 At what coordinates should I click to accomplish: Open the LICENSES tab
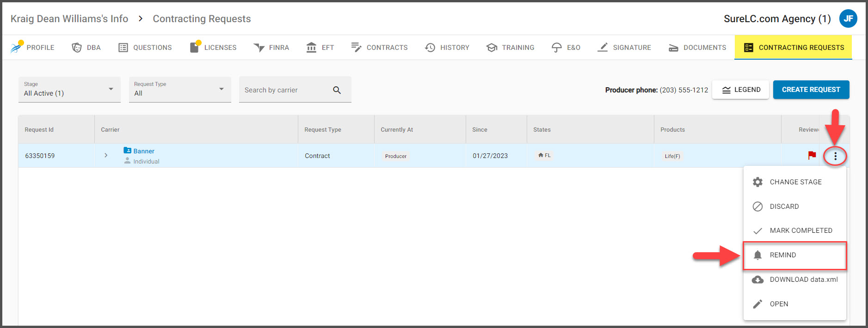(x=213, y=48)
